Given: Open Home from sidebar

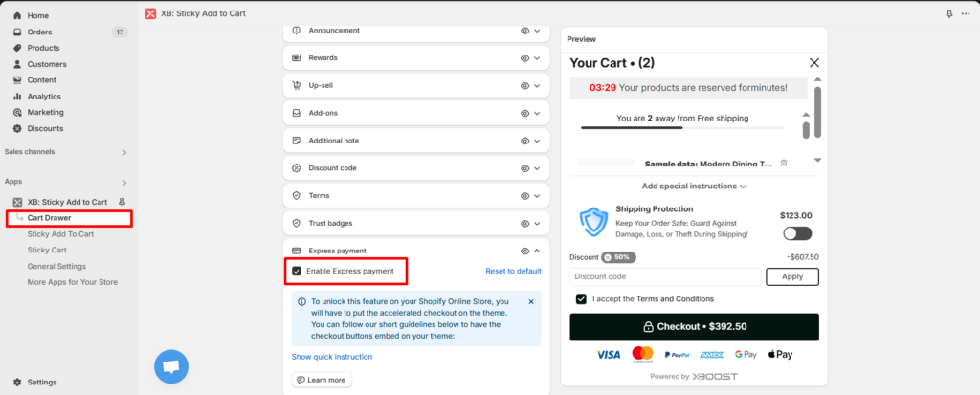Looking at the screenshot, I should (38, 16).
